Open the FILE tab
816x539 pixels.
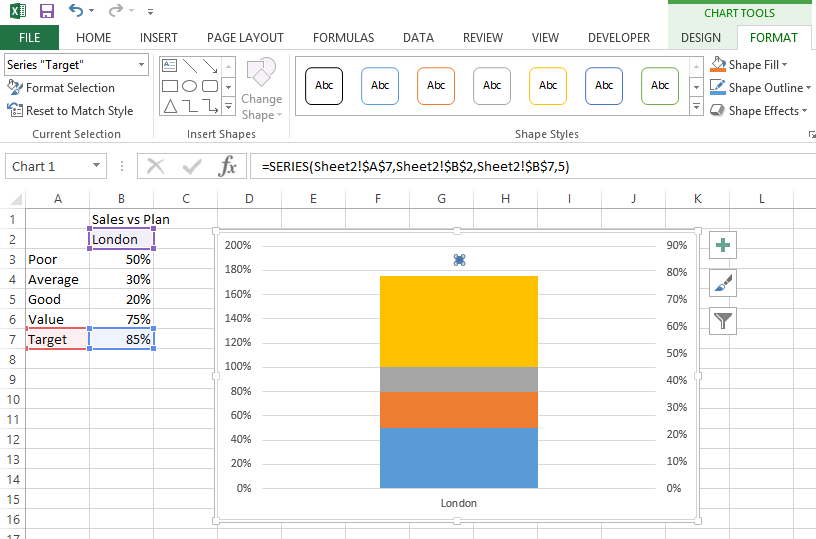29,37
